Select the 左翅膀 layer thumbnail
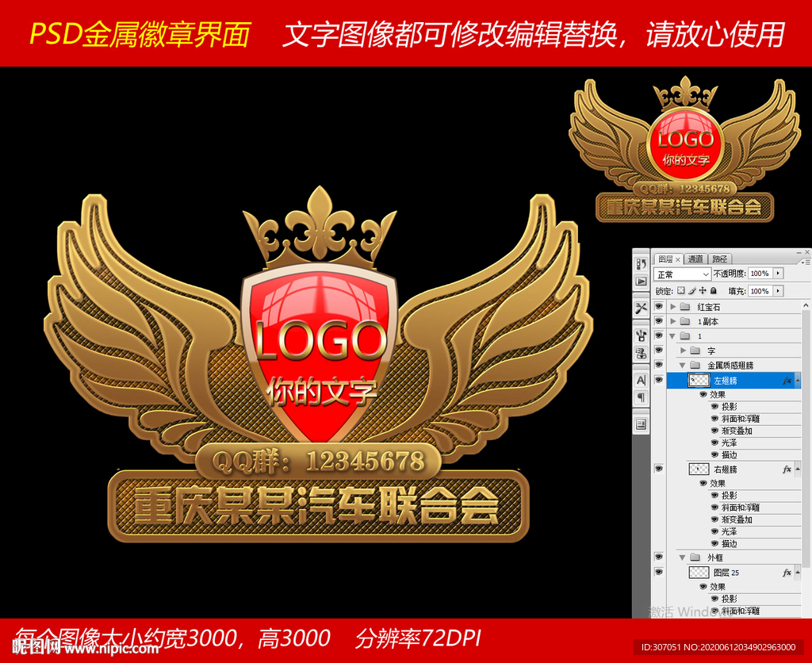Image resolution: width=812 pixels, height=663 pixels. 699,380
